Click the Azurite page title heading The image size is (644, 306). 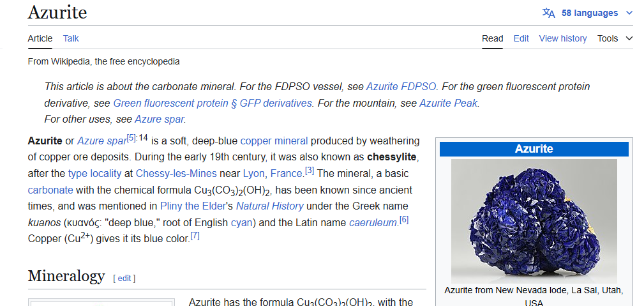pyautogui.click(x=57, y=12)
